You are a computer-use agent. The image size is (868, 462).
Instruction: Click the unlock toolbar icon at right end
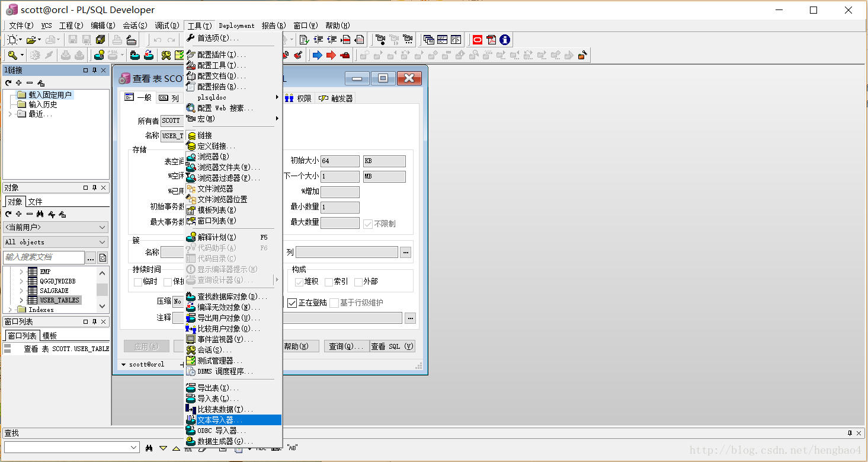click(x=583, y=55)
